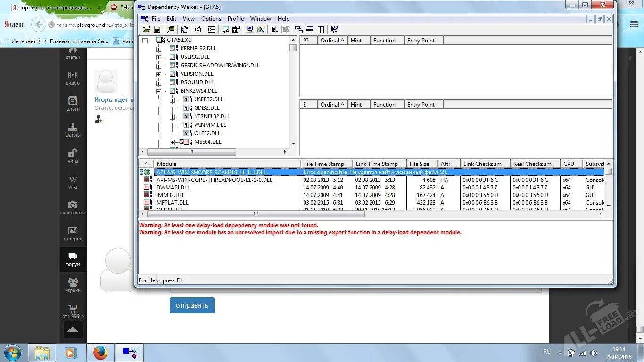Click the Tile Vertically toolbar icon
The width and height of the screenshot is (644, 362).
tap(321, 29)
